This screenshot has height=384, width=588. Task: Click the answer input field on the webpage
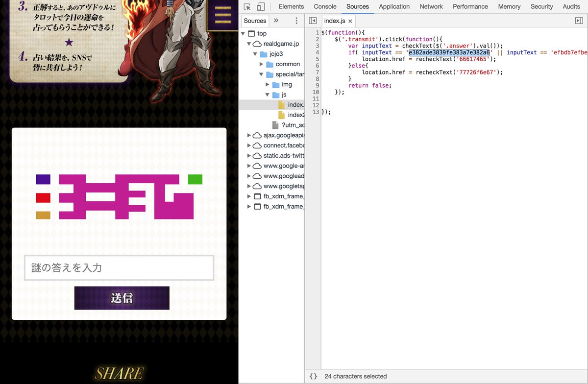(119, 268)
